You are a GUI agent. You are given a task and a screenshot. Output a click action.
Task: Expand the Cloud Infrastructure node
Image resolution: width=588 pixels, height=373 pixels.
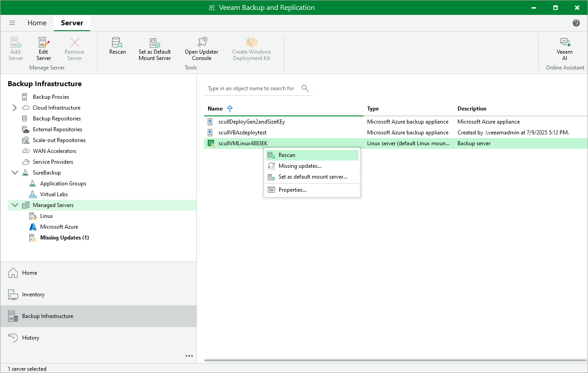14,108
